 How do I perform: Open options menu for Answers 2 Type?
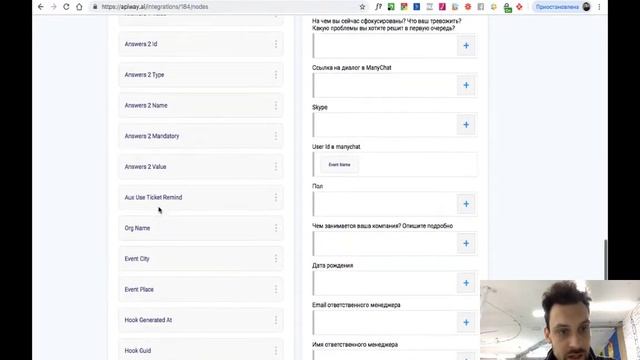click(x=276, y=75)
